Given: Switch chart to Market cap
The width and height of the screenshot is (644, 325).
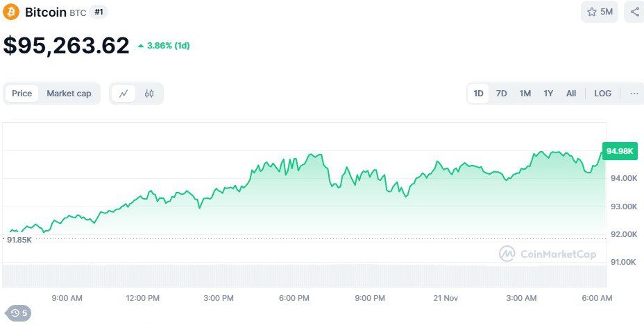Looking at the screenshot, I should (x=69, y=94).
